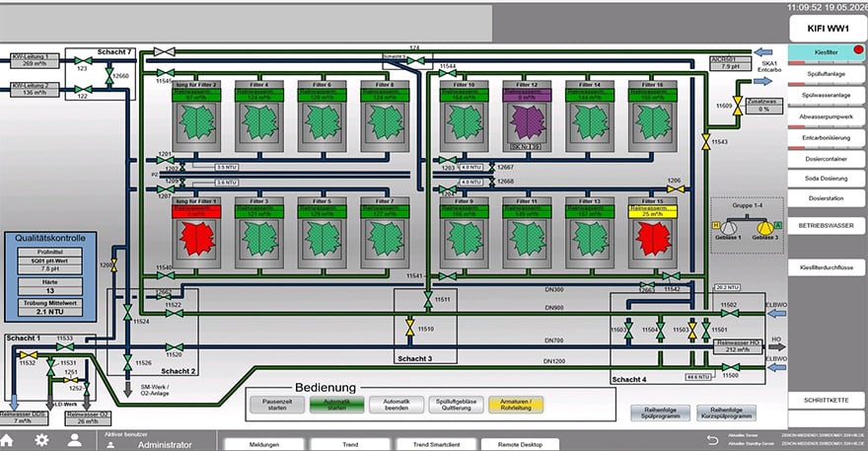Open the Kiesfilter navigation tab
The image size is (868, 451).
point(826,52)
